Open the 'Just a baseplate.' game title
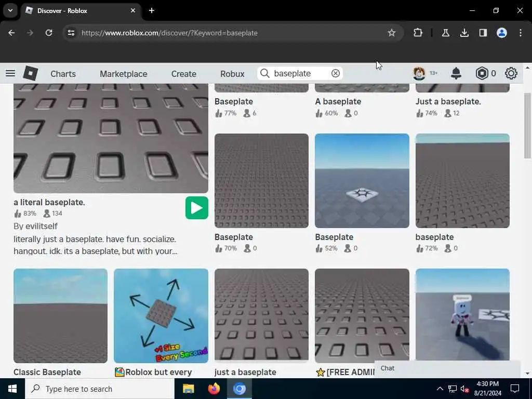 click(448, 101)
